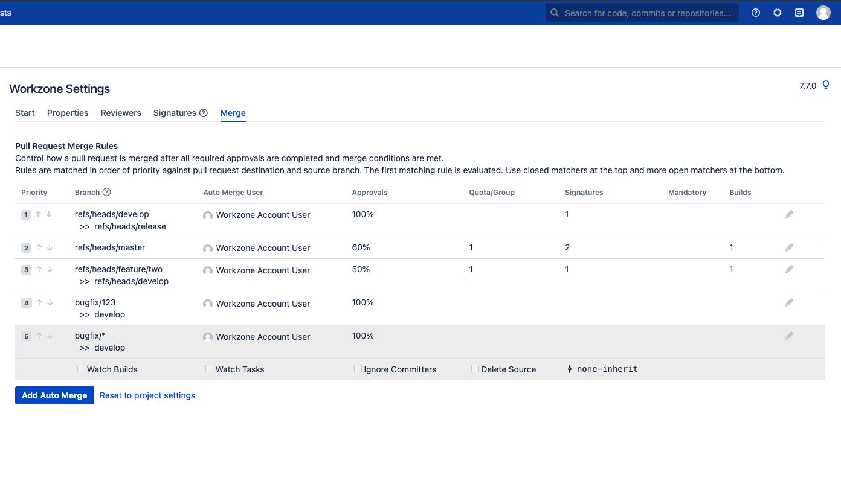Check the Ignore Committers option
The height and width of the screenshot is (504, 841).
(358, 368)
